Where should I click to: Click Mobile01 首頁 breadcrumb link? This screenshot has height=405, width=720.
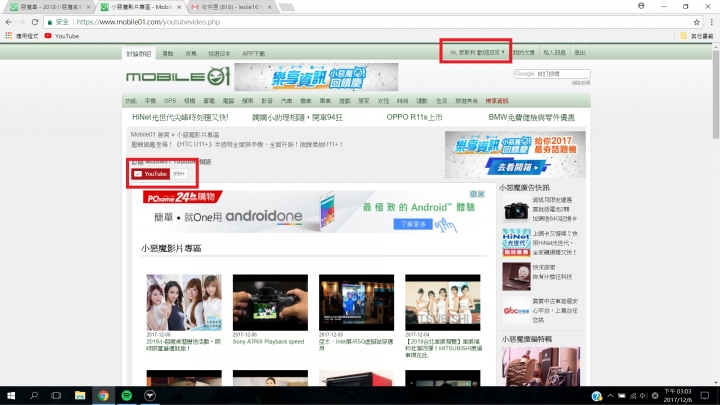[x=150, y=135]
